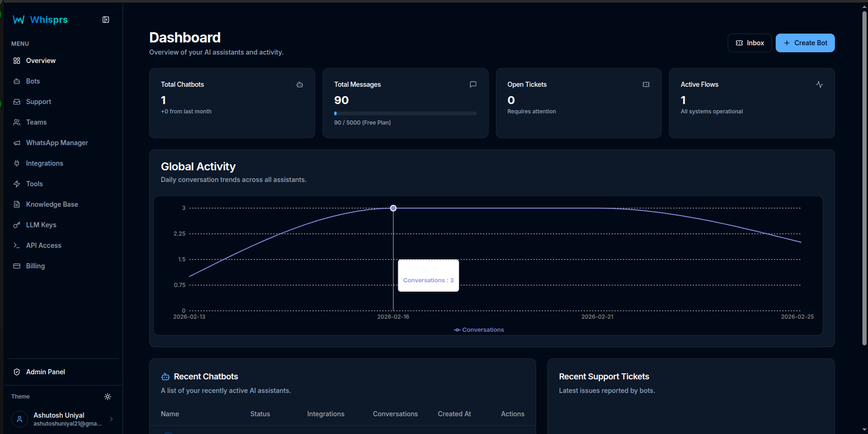Click the Conversations legend marker icon

(457, 330)
